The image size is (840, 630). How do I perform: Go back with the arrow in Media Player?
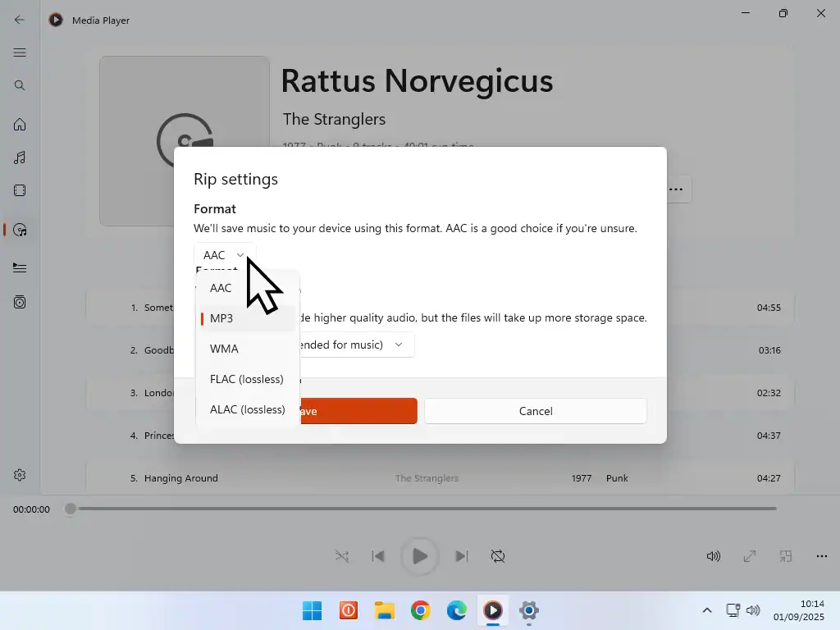[20, 20]
